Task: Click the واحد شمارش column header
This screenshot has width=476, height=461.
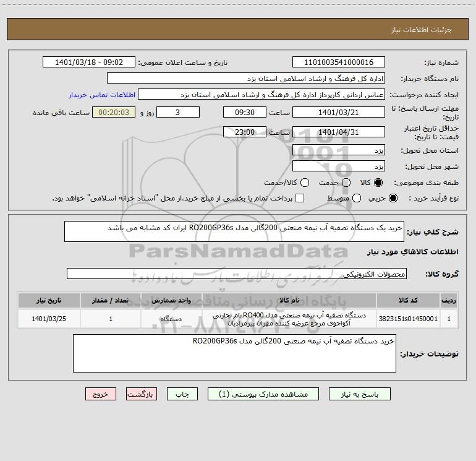Action: [171, 301]
